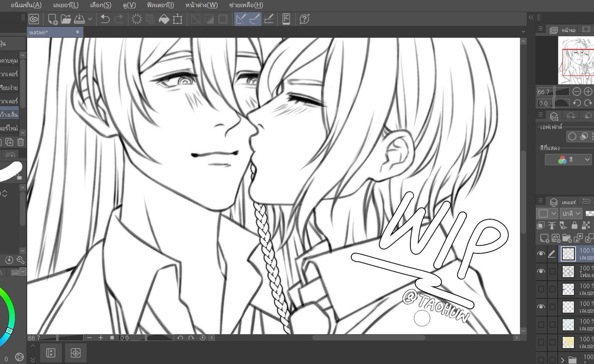Hide the currently selected top layer with its eye icon
The image size is (594, 364).
(541, 253)
